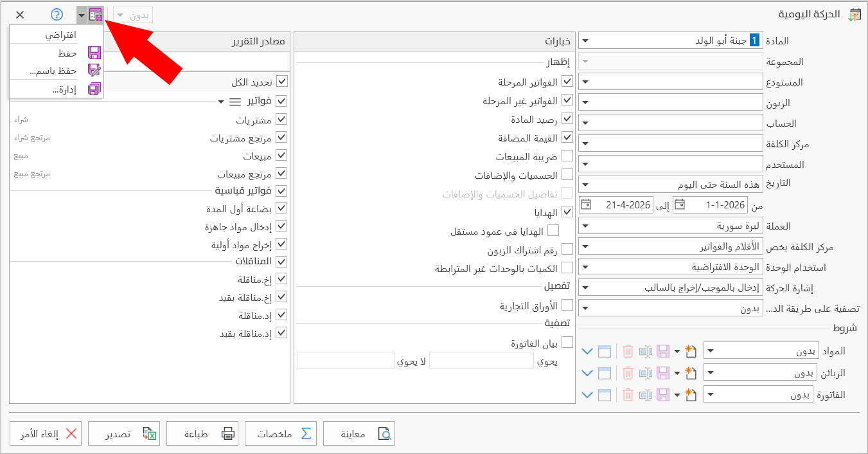Screen dimensions: 868x454
Task: Rename the الفاتورة condition
Action: pyautogui.click(x=646, y=395)
